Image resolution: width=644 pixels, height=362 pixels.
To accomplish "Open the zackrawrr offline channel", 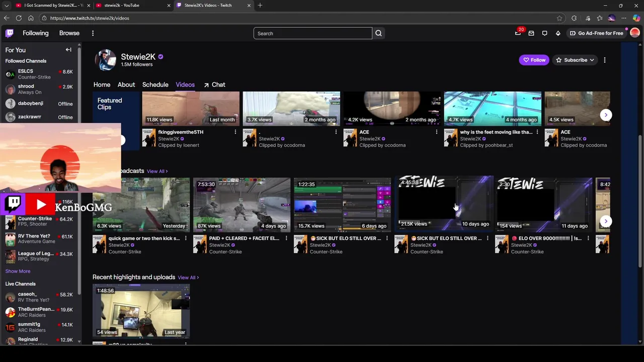I will 39,117.
